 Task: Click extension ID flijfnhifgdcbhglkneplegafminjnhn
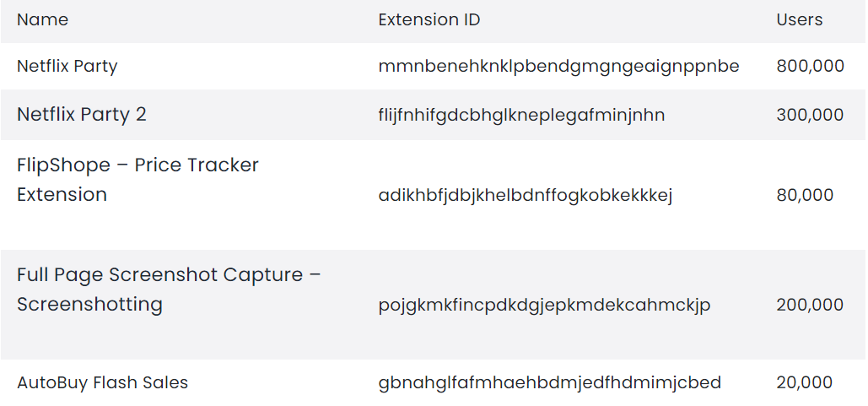tap(521, 115)
